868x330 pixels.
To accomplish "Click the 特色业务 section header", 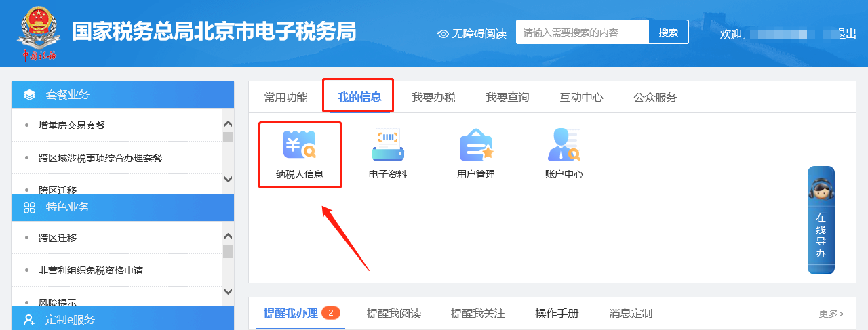I will (x=123, y=207).
